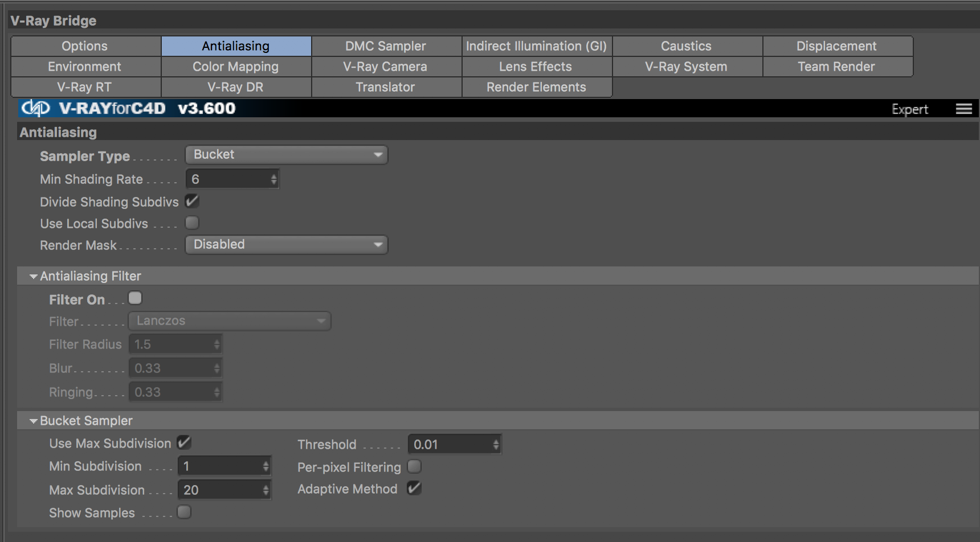The width and height of the screenshot is (980, 542).
Task: Toggle the Adaptive Method checkbox
Action: [x=415, y=488]
